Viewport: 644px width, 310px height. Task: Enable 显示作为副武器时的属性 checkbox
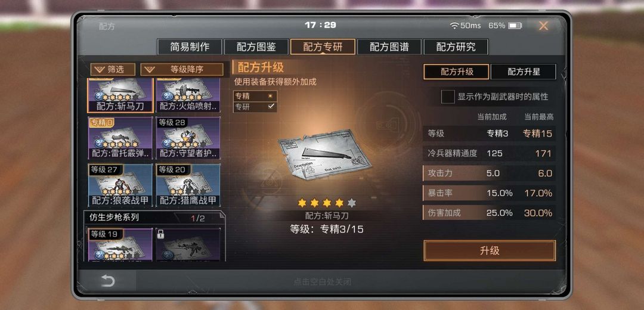pyautogui.click(x=448, y=97)
